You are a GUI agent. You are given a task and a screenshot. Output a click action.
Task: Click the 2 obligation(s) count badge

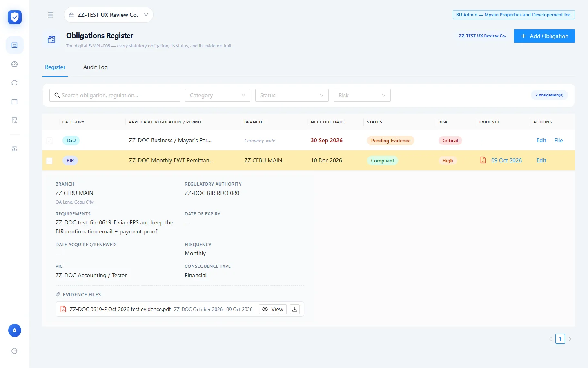click(x=549, y=95)
